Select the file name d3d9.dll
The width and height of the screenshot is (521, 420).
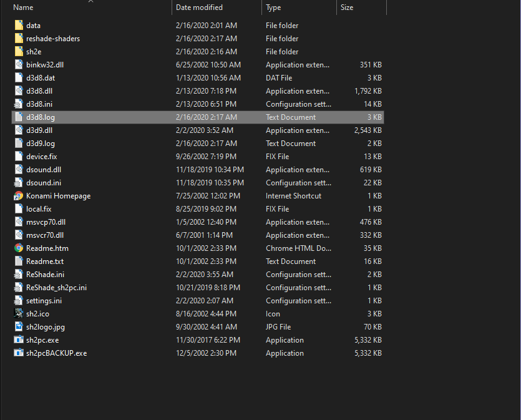click(39, 130)
